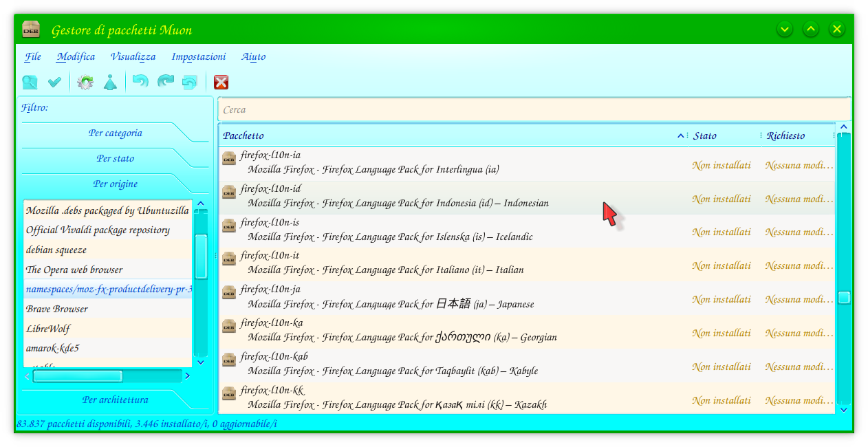This screenshot has height=447, width=868.
Task: Sort by the Richiesto column header
Action: click(x=799, y=135)
